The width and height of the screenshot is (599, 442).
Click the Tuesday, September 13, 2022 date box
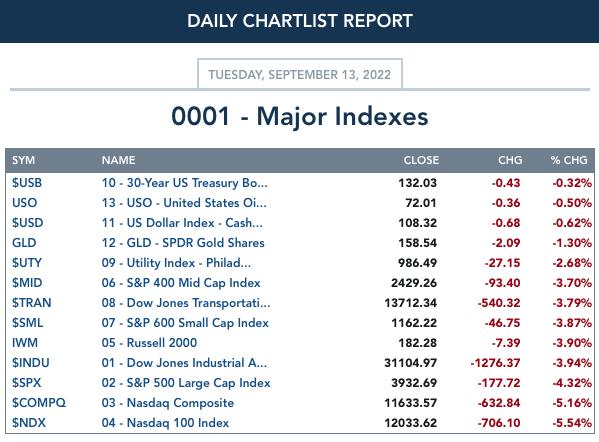[300, 74]
